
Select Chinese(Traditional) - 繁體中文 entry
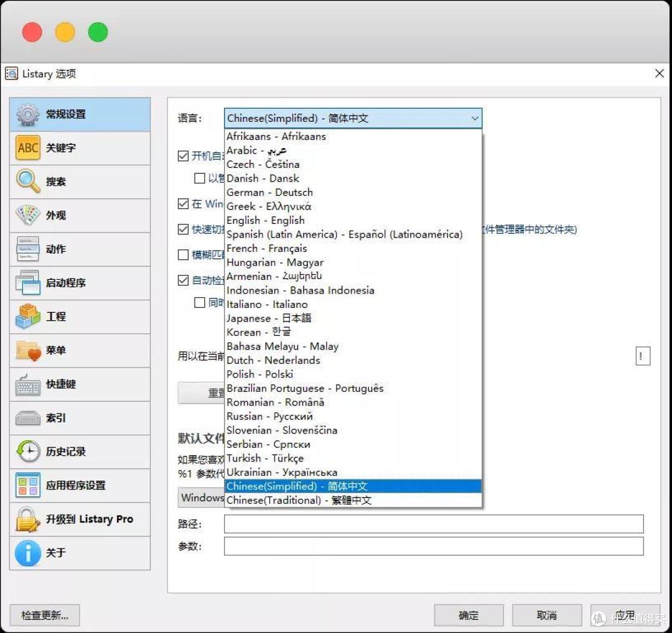[x=353, y=500]
